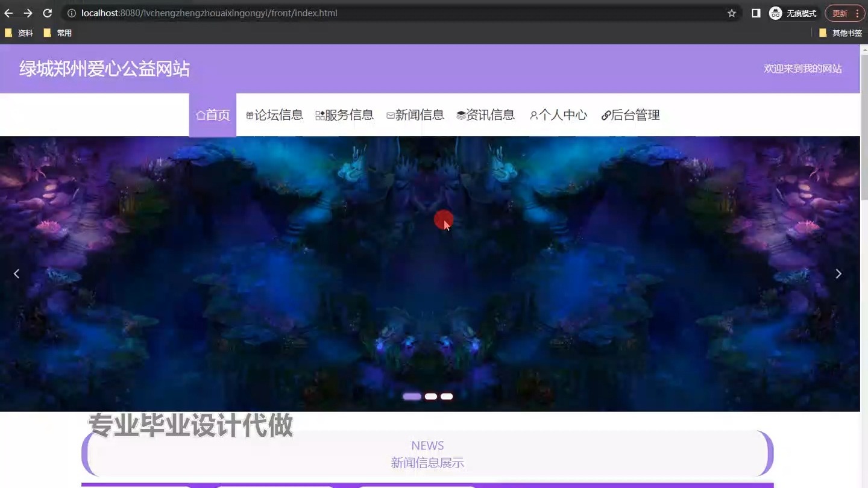This screenshot has width=868, height=488.
Task: Select the 首页 navigation tab
Action: coord(213,115)
